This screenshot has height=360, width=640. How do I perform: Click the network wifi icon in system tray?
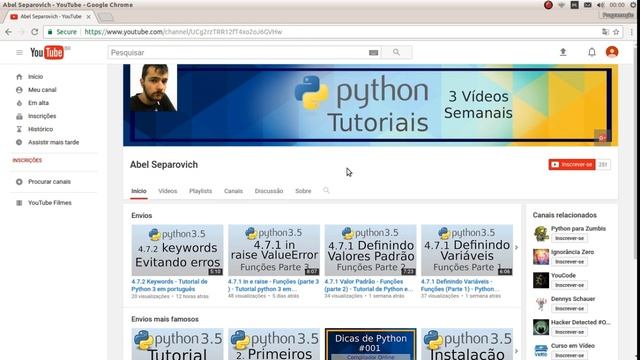pyautogui.click(x=562, y=5)
